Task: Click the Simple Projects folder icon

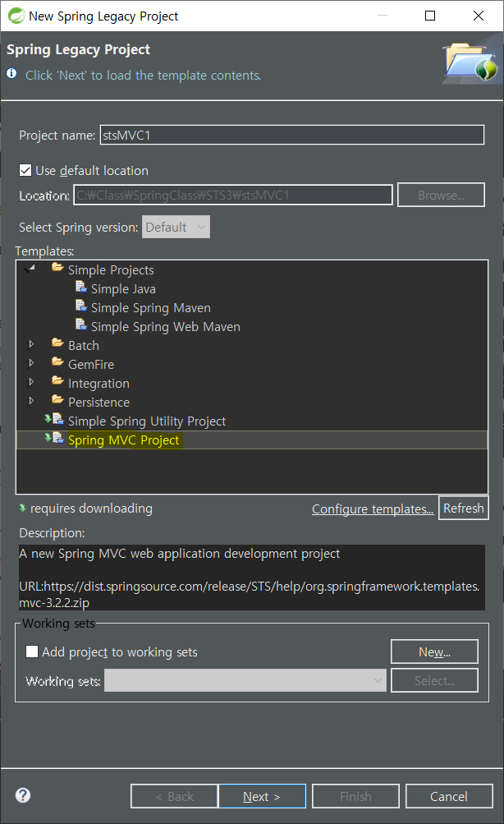Action: [x=57, y=268]
